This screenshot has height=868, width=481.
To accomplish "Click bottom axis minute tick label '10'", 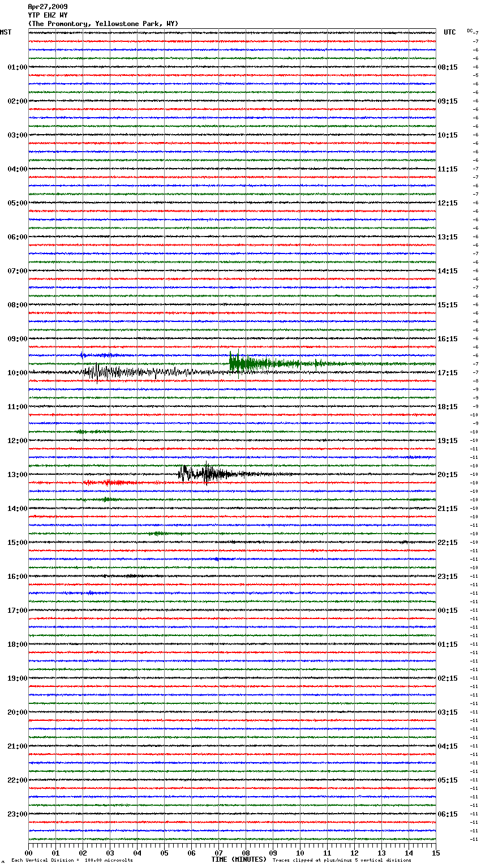I will (300, 853).
